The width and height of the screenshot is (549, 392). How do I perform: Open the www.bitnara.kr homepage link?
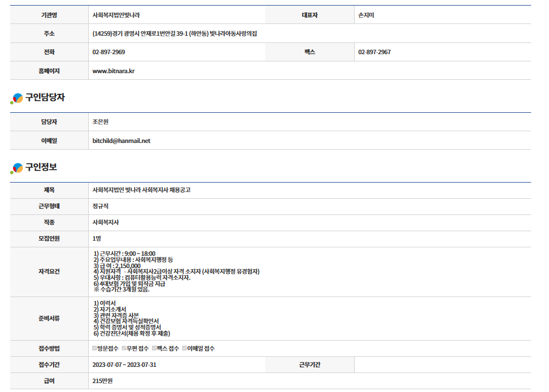pyautogui.click(x=113, y=71)
